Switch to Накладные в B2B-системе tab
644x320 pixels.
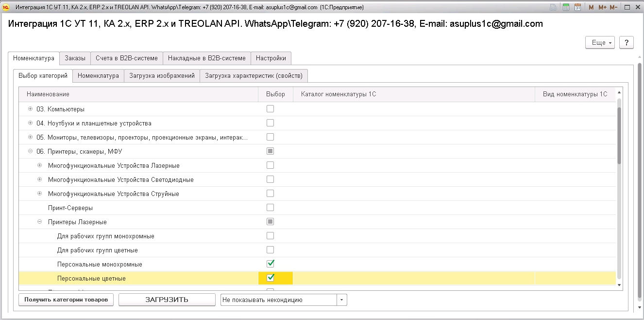point(207,58)
